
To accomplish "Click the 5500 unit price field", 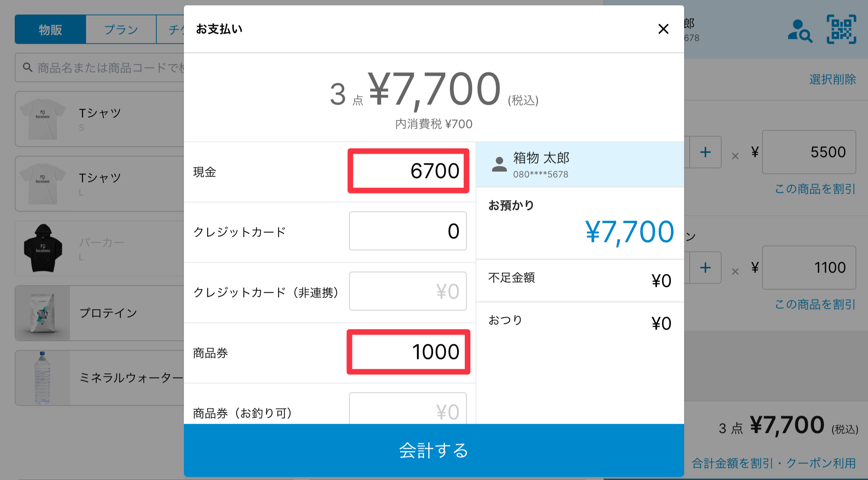I will (x=809, y=152).
